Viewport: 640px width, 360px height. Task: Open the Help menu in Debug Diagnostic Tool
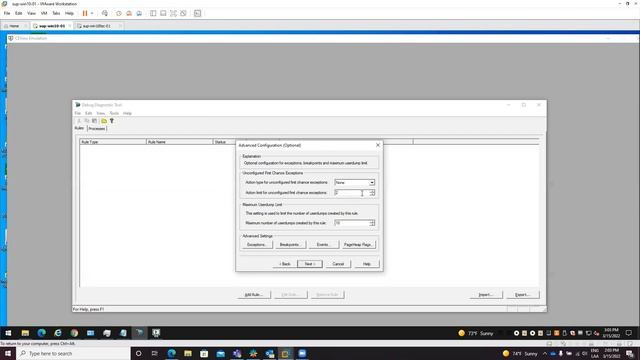[127, 113]
